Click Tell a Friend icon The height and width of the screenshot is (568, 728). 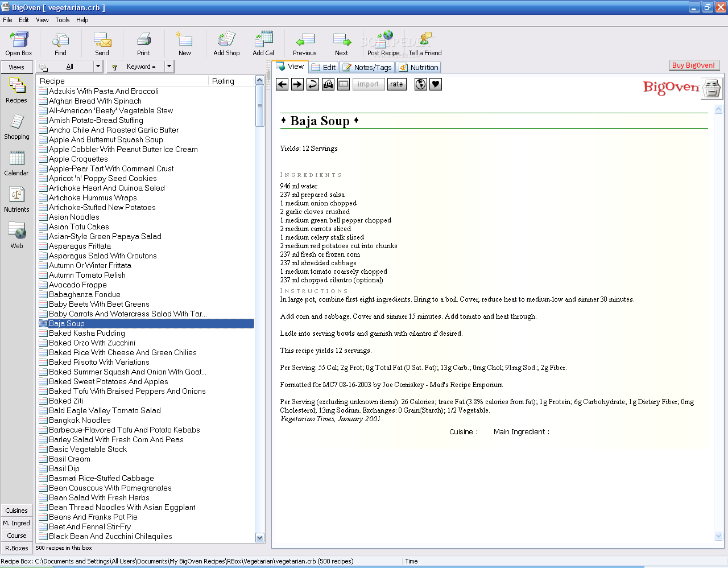point(425,43)
